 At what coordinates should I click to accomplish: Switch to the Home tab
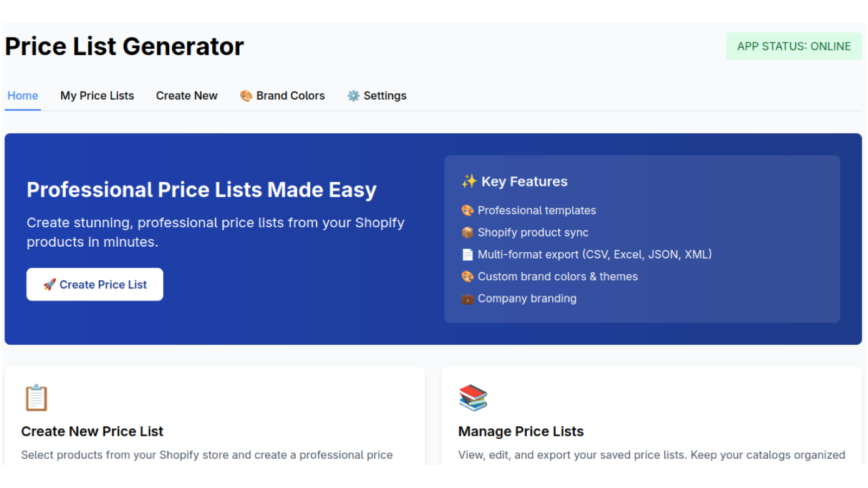coord(23,96)
